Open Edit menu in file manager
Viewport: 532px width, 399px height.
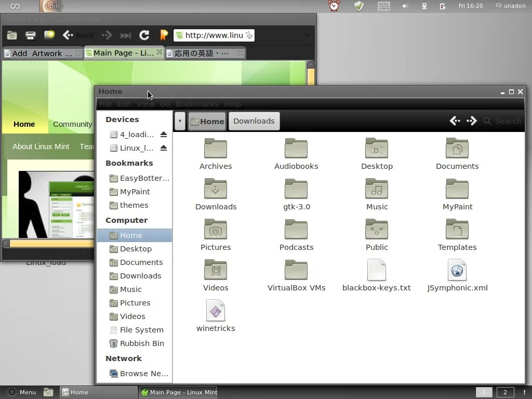(x=124, y=104)
